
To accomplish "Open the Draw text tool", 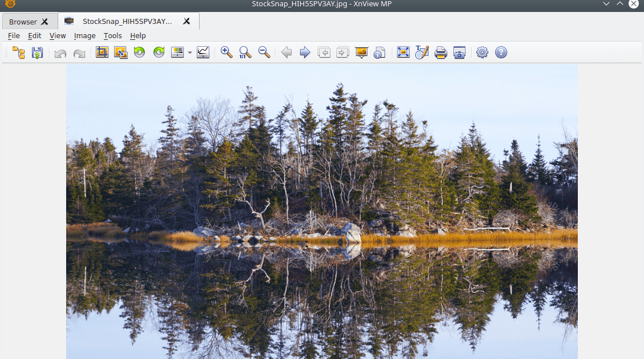I will 422,52.
